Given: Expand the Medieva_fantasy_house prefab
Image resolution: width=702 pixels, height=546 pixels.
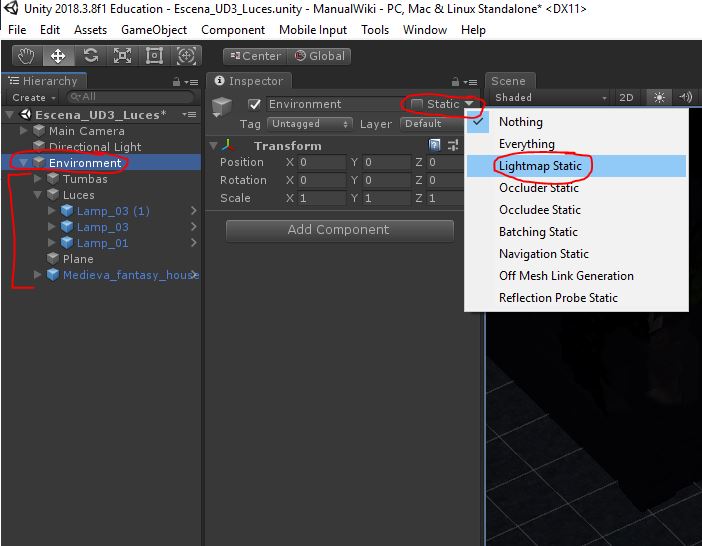Looking at the screenshot, I should click(x=38, y=274).
